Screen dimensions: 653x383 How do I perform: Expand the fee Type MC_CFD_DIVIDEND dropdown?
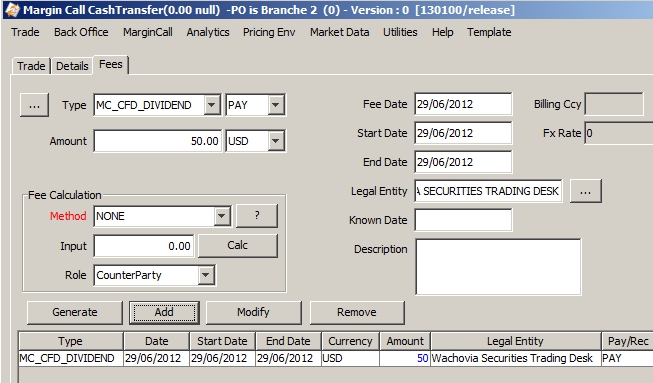point(212,105)
